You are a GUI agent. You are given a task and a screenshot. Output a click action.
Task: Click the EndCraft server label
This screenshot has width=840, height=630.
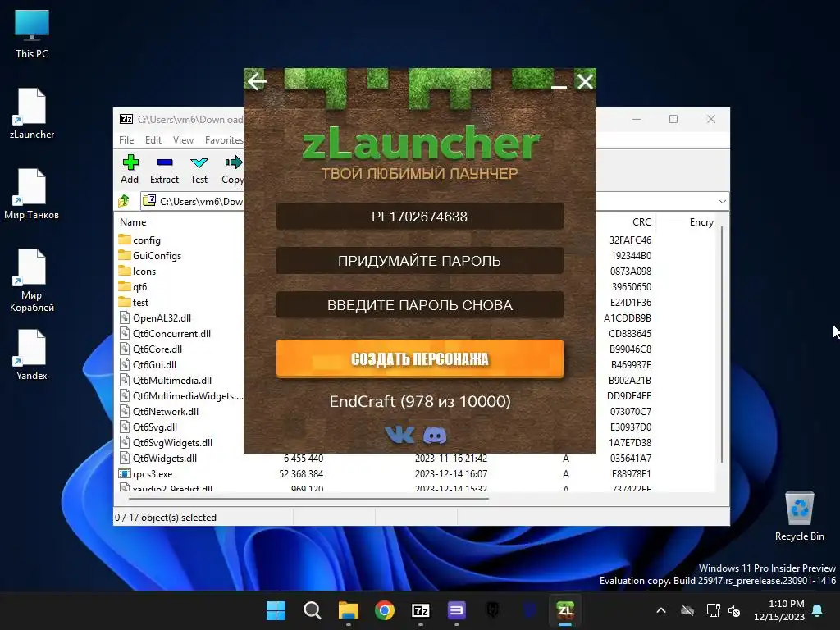(419, 401)
